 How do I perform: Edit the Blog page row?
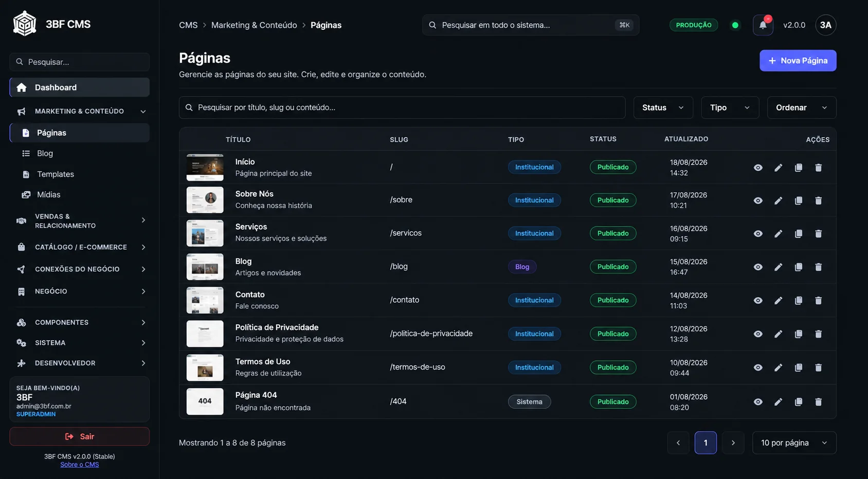[778, 267]
